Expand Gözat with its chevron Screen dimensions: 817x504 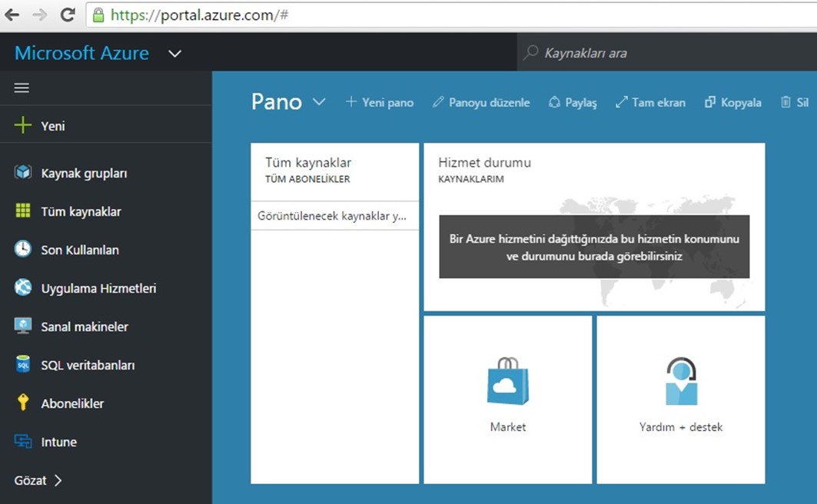(58, 480)
